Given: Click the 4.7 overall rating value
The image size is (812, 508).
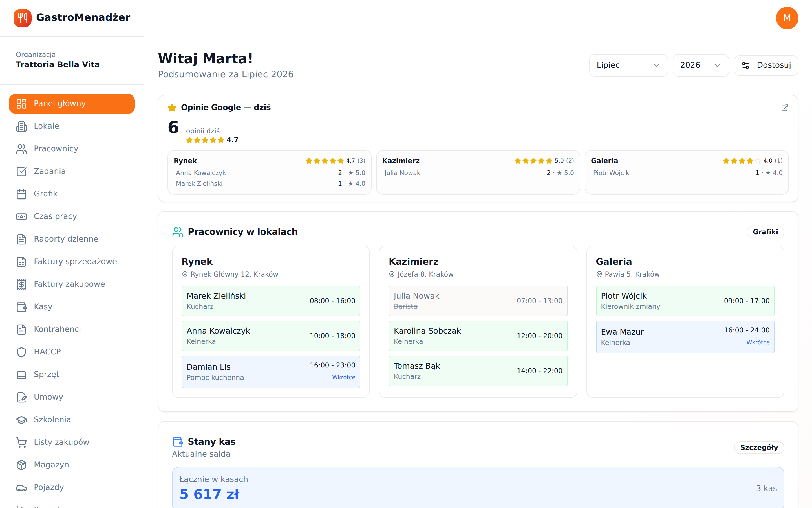Looking at the screenshot, I should [233, 140].
